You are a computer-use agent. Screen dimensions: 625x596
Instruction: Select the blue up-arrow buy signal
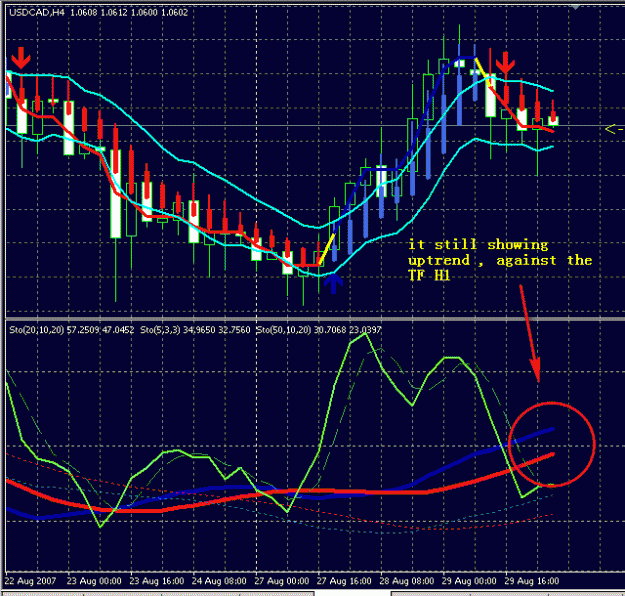click(x=333, y=283)
